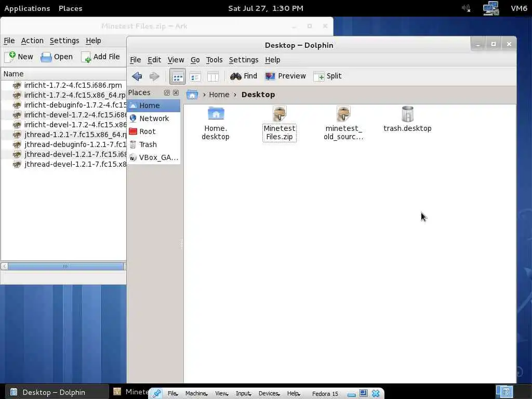Open Root in Places panel

(x=154, y=131)
